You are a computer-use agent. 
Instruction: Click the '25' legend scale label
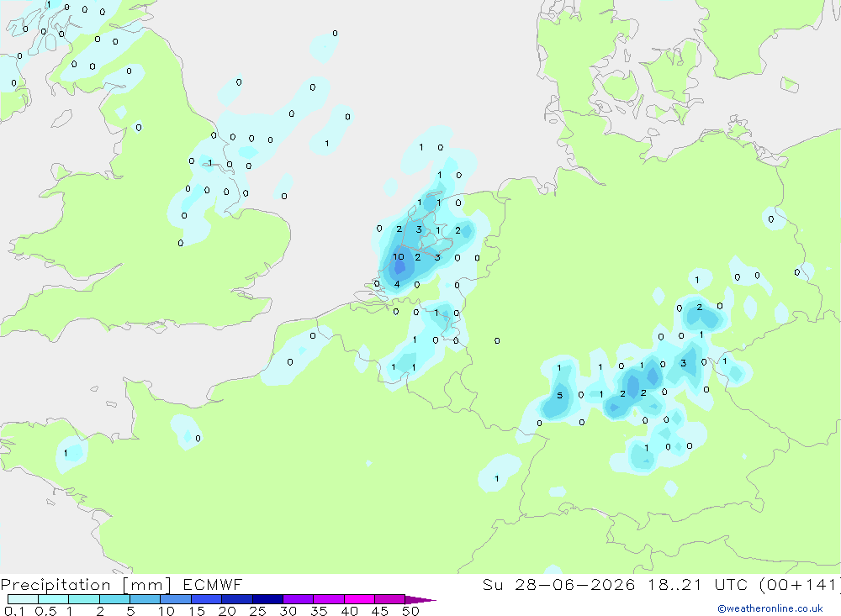(x=257, y=611)
